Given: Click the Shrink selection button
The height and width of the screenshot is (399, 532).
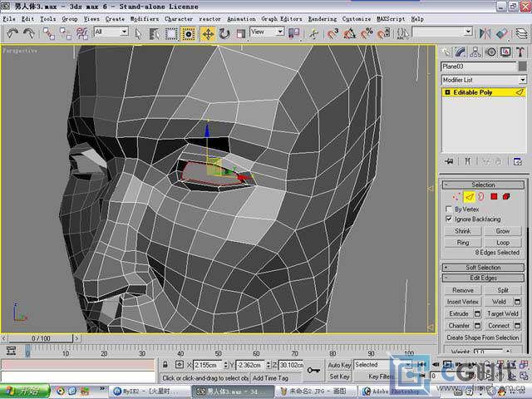Looking at the screenshot, I should pos(463,231).
